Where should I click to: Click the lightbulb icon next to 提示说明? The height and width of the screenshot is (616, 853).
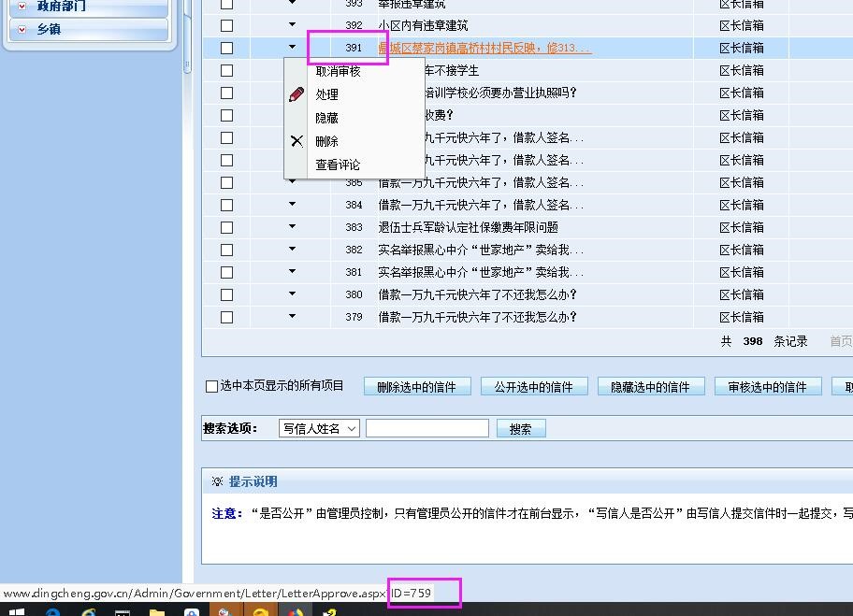tap(217, 481)
